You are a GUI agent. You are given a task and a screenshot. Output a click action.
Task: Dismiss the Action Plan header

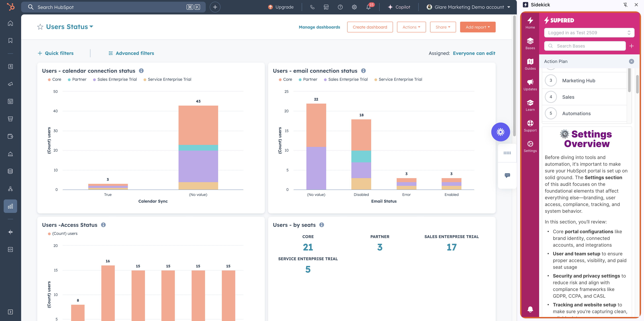[x=632, y=62]
